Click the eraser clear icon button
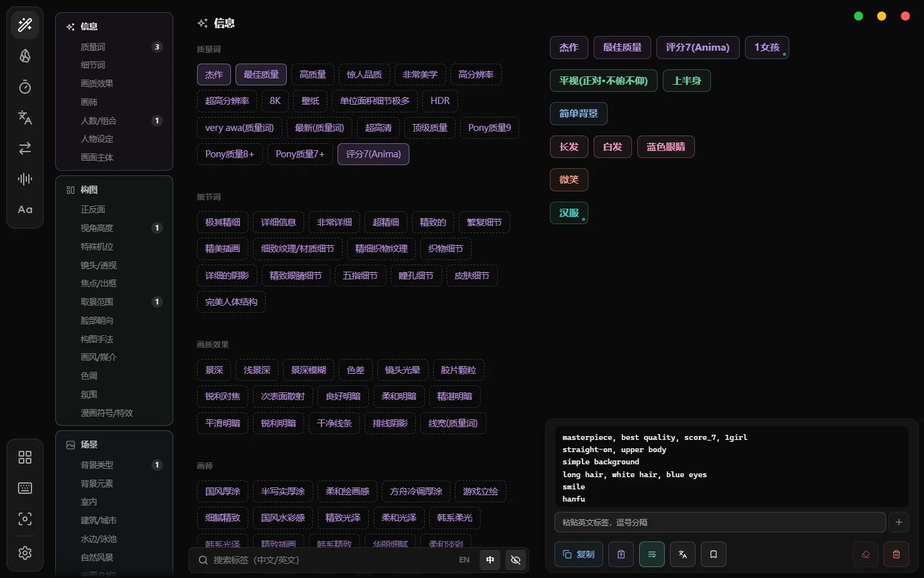The height and width of the screenshot is (578, 924). pyautogui.click(x=866, y=554)
